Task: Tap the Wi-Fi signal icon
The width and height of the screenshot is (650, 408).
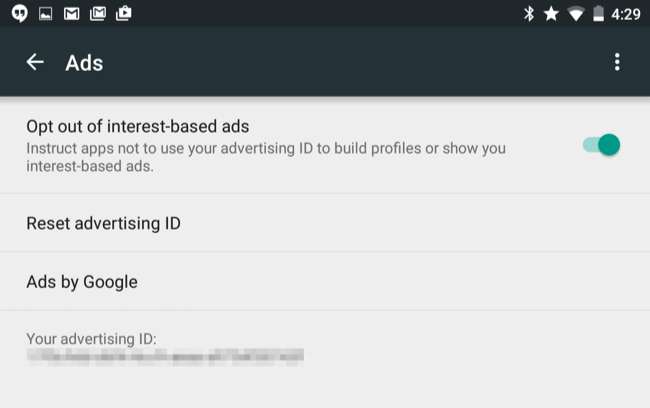Action: point(575,14)
